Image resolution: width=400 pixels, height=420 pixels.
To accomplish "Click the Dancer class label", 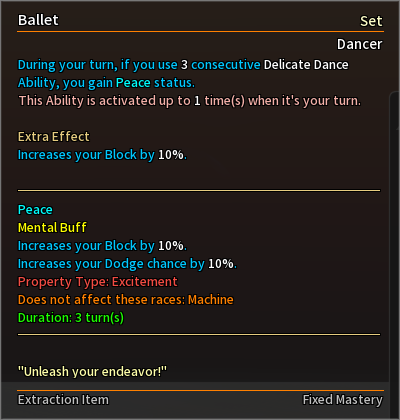I will (360, 44).
